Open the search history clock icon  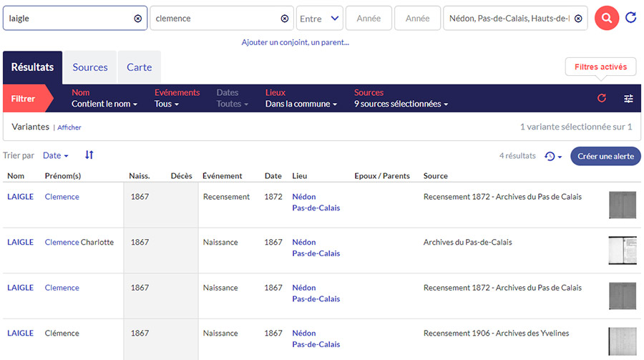[x=552, y=156]
